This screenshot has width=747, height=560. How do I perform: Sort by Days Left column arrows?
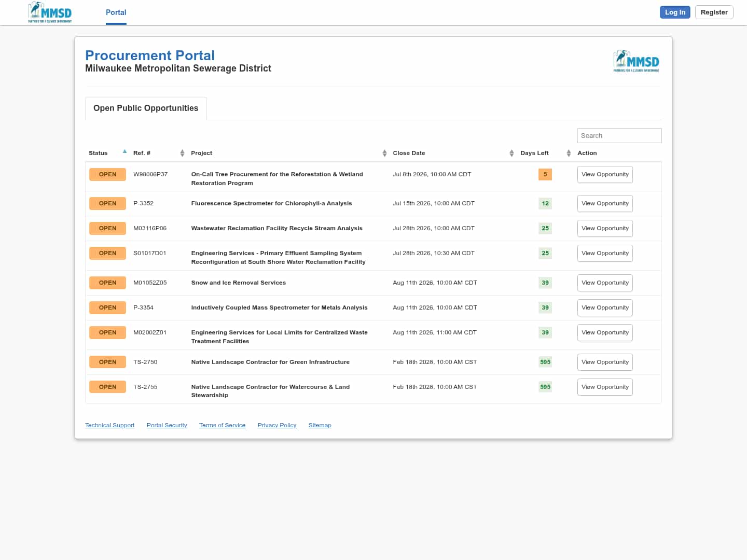569,153
